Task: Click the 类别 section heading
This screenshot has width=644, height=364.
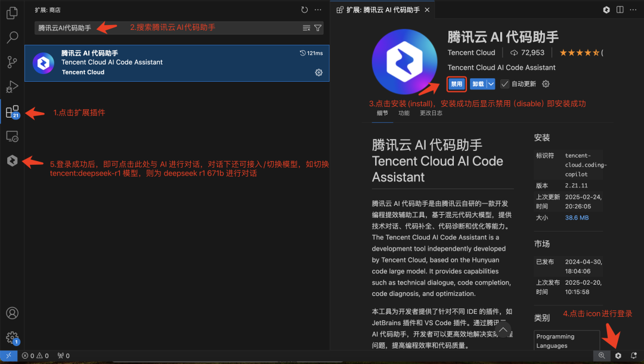Action: coord(541,318)
